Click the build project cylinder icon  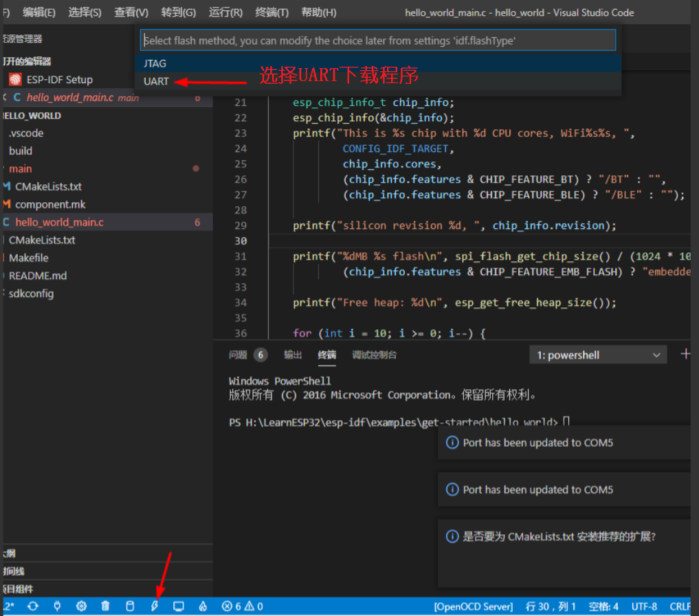[x=130, y=606]
